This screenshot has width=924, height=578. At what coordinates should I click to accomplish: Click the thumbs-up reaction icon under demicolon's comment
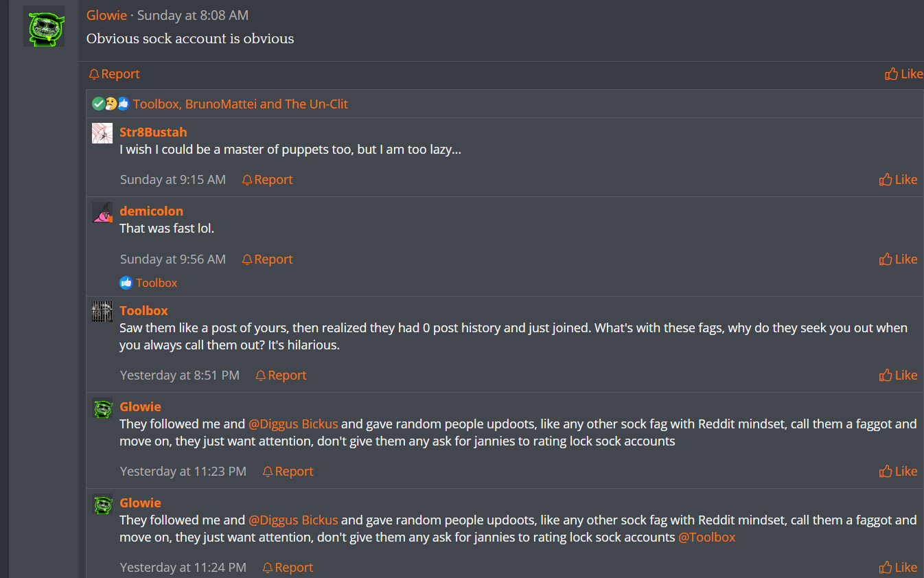pos(126,283)
